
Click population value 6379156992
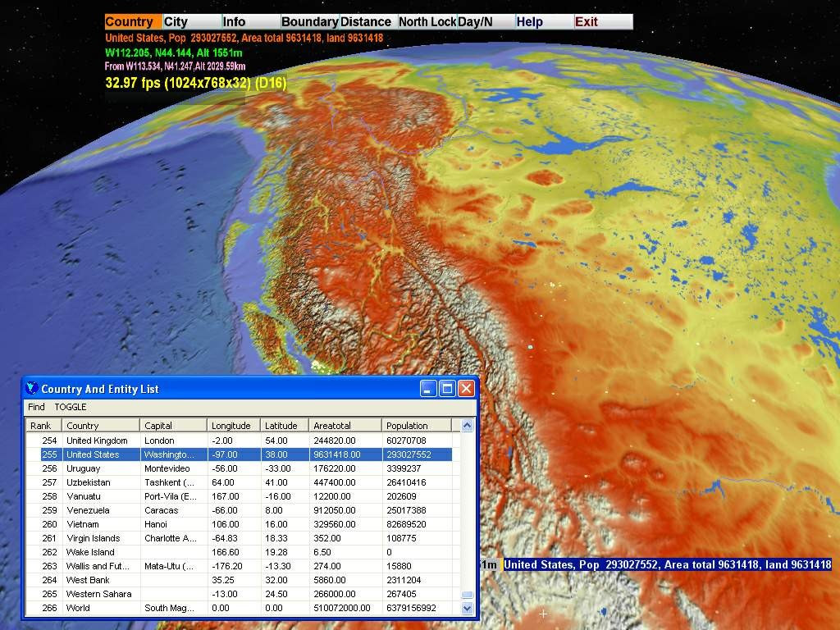[x=411, y=608]
